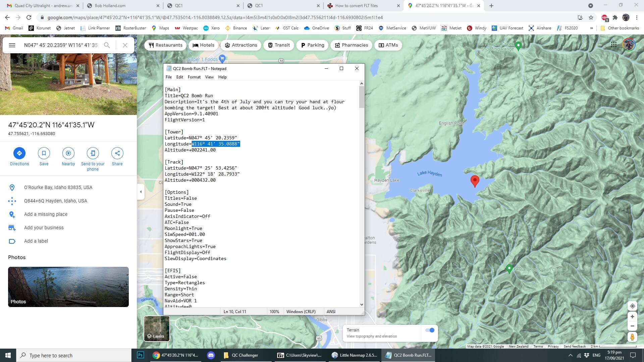
Task: Open Photoshop from the taskbar
Action: (x=141, y=355)
